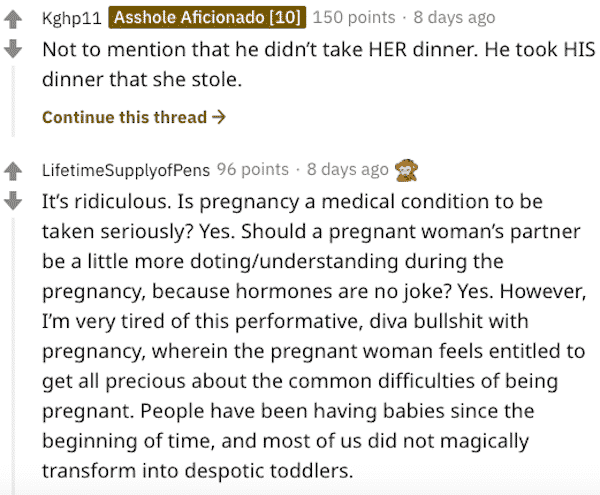
Task: Click the arrow after Continue this thread
Action: (x=219, y=117)
